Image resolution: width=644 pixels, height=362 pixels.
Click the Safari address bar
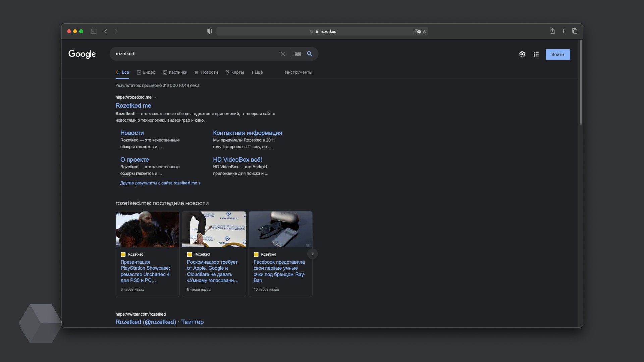click(x=322, y=31)
